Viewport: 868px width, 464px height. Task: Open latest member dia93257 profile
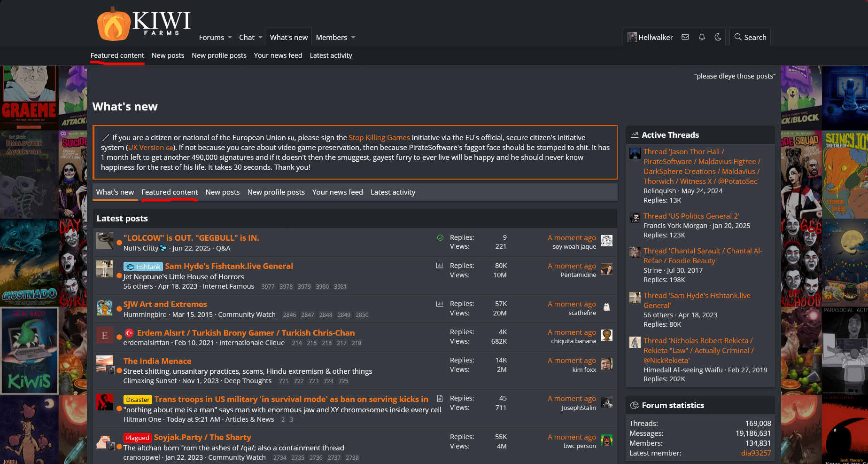click(x=756, y=453)
